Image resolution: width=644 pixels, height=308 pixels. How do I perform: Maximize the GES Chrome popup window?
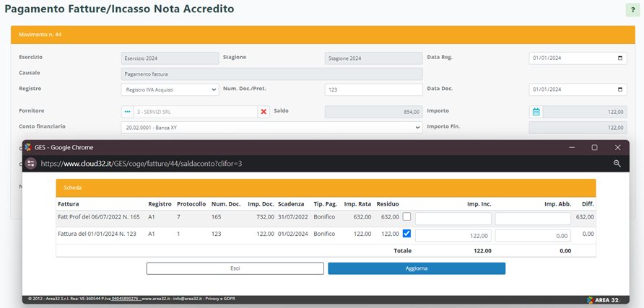(594, 147)
